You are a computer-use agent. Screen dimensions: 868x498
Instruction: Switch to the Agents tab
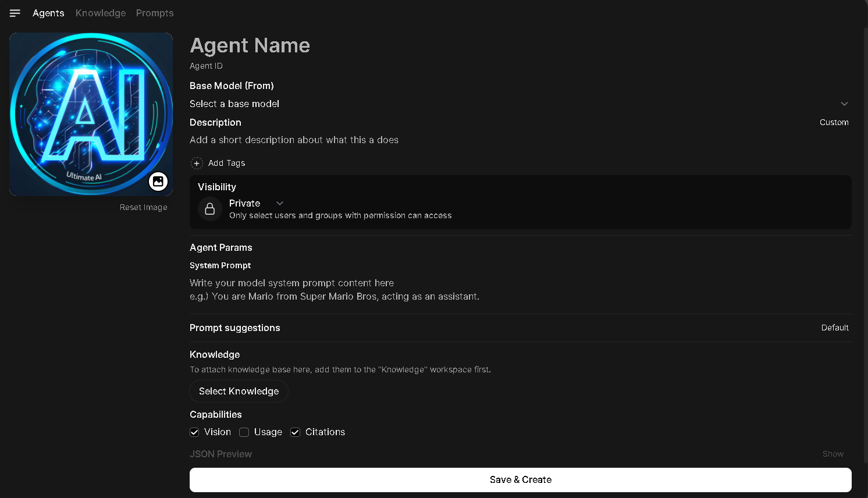(48, 13)
